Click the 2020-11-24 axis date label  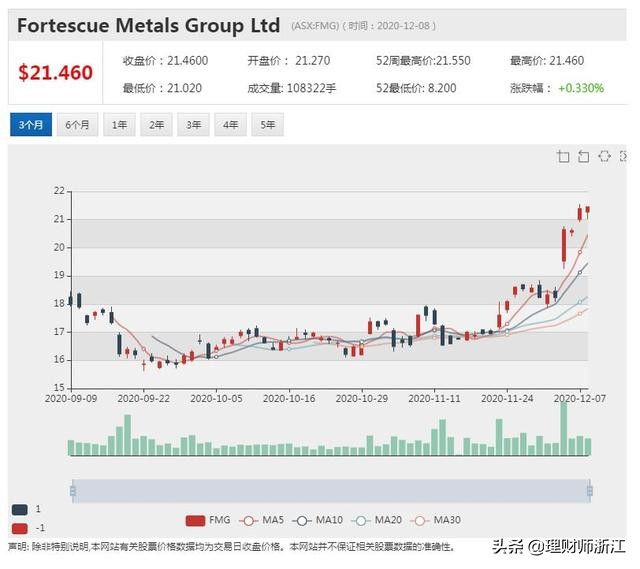[x=507, y=398]
